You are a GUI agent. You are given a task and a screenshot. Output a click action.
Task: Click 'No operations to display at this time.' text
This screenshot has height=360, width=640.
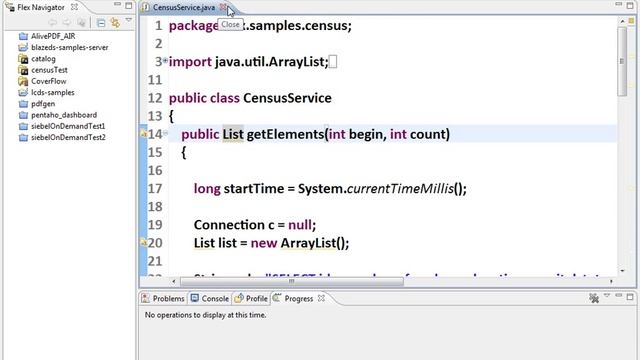[205, 315]
